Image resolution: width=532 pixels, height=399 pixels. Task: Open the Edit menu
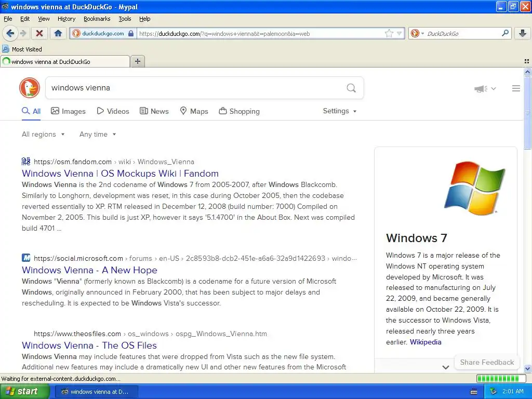tap(25, 19)
